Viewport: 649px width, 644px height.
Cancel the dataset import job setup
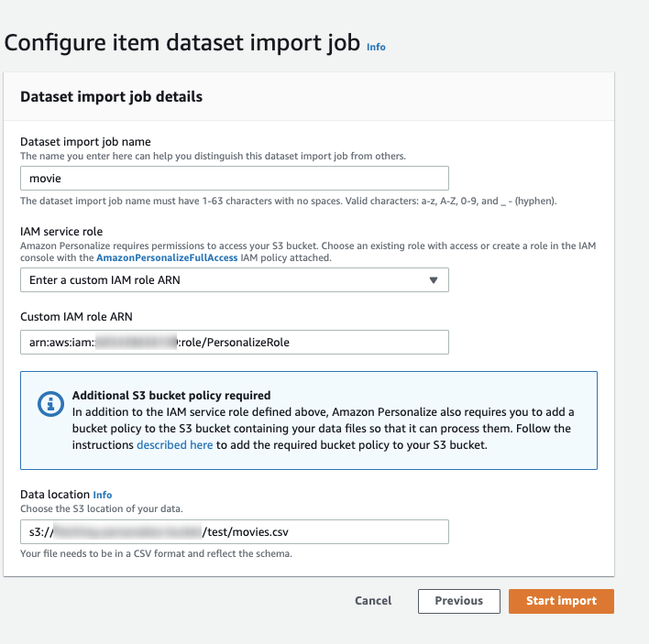click(373, 601)
